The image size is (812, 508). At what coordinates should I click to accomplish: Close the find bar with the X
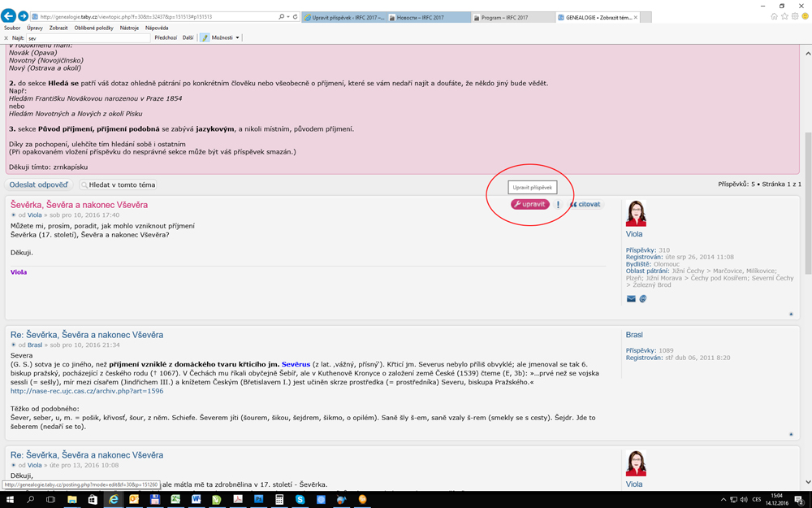(6, 38)
